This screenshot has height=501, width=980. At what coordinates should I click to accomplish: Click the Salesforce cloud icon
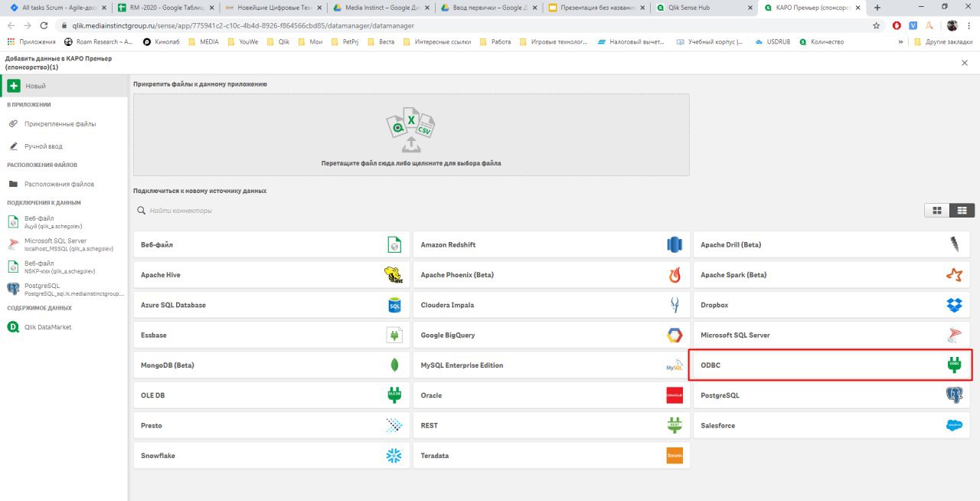point(954,425)
